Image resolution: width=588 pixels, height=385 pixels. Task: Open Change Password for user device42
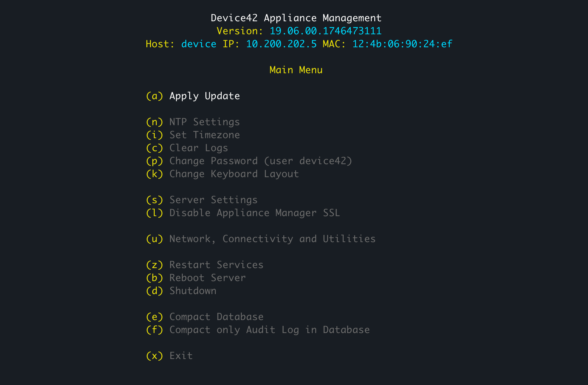(261, 161)
